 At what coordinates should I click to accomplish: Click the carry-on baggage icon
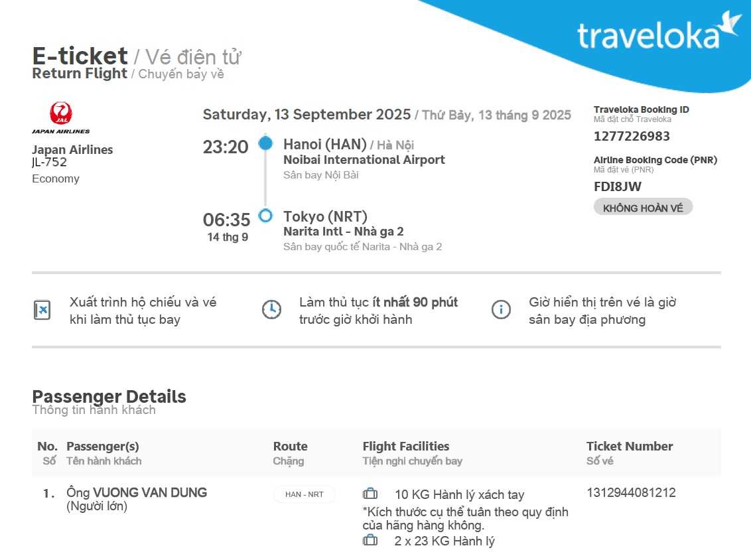pyautogui.click(x=370, y=494)
